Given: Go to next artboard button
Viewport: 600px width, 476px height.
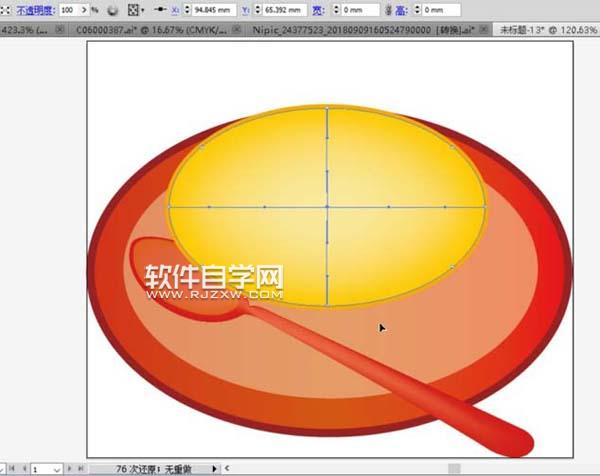Looking at the screenshot, I should 69,468.
